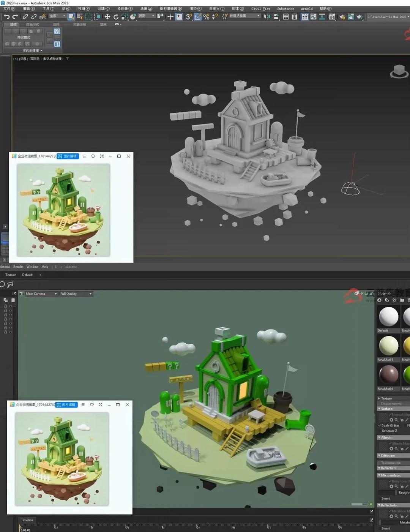Click the duplicate object icon in scene panel

[5, 300]
